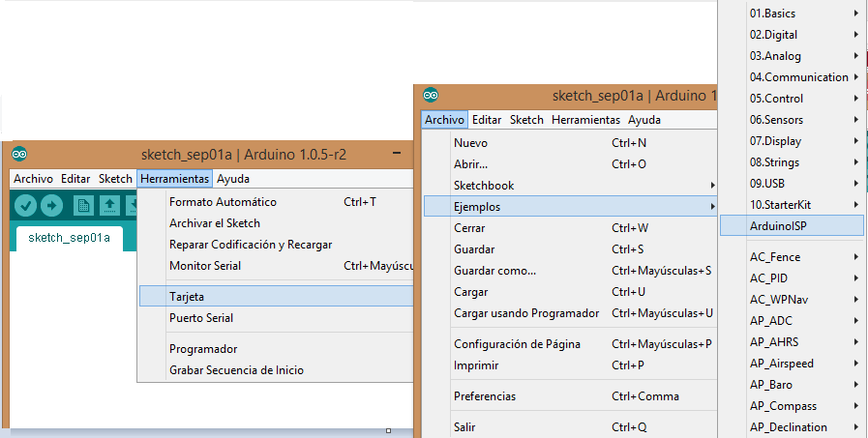Open the ArduinoISP example
The width and height of the screenshot is (868, 438).
tap(793, 225)
